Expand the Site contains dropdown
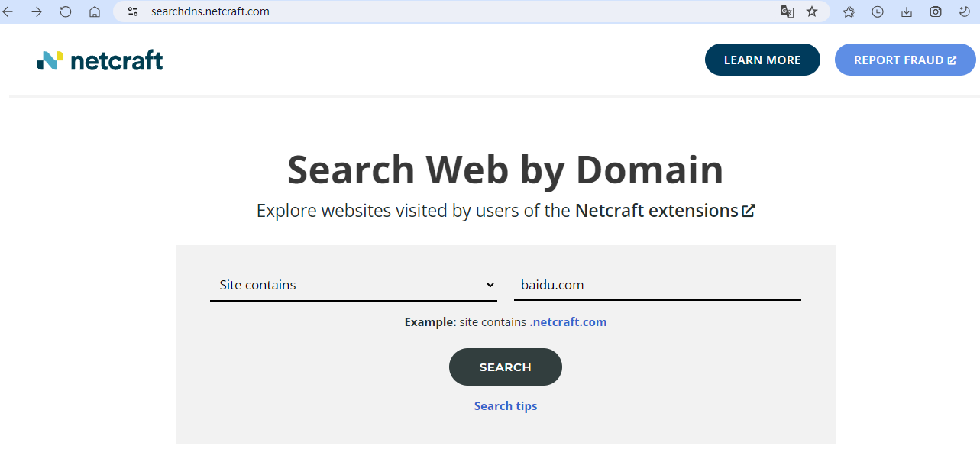 [x=354, y=285]
